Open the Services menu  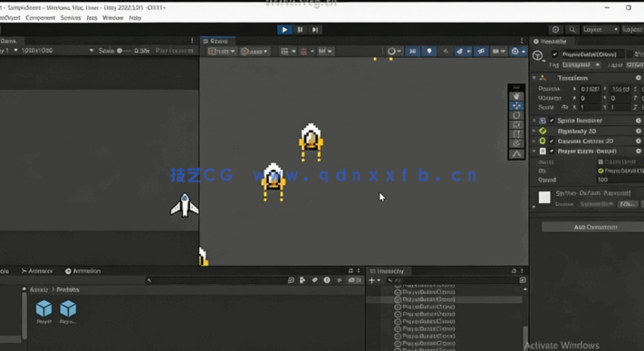pos(71,18)
